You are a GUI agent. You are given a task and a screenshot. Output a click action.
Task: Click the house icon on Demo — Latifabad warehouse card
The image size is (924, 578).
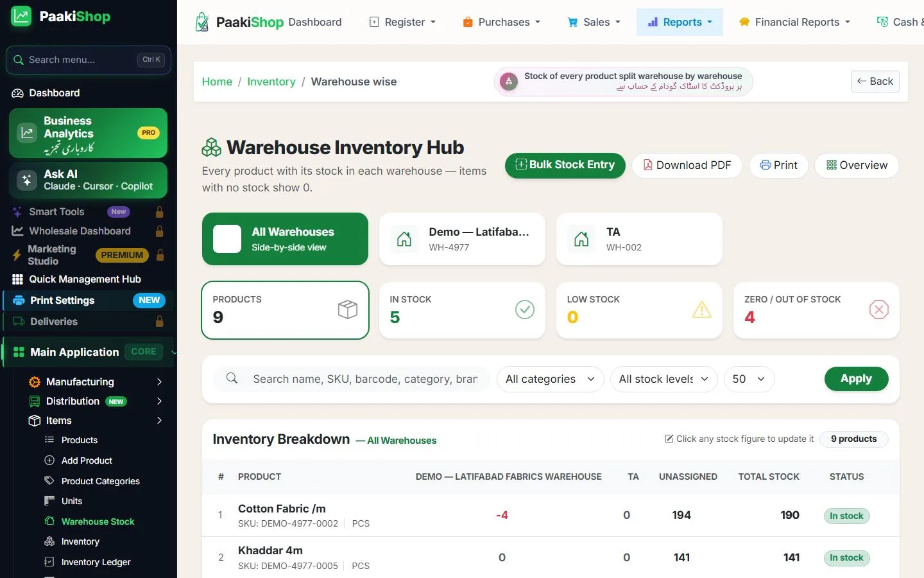[404, 239]
